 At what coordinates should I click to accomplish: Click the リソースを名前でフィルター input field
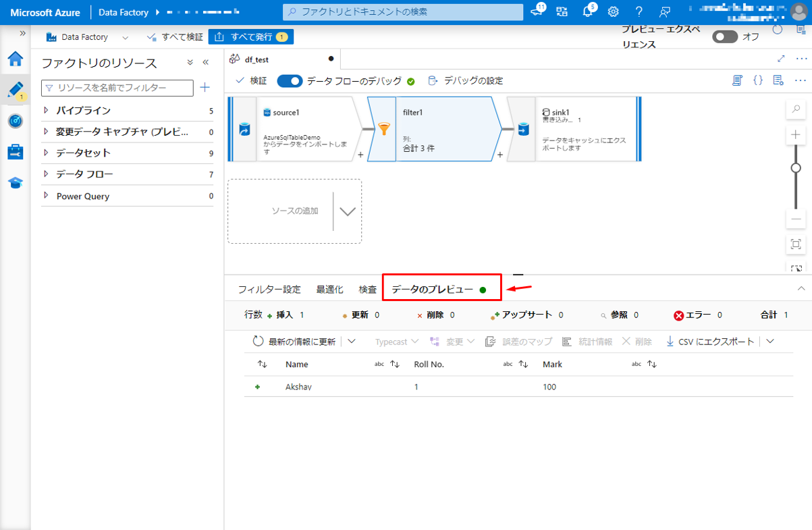[x=118, y=88]
